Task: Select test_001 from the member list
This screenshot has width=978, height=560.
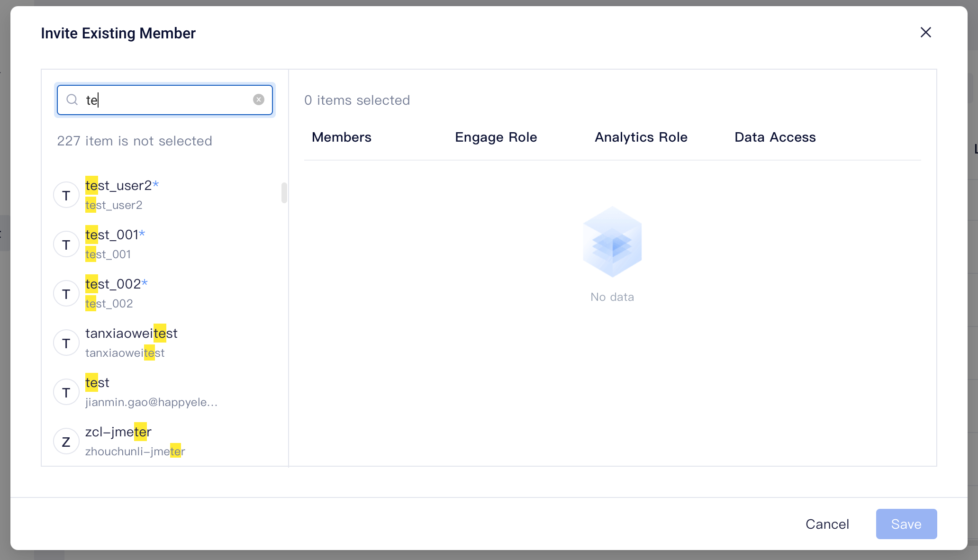Action: (115, 244)
